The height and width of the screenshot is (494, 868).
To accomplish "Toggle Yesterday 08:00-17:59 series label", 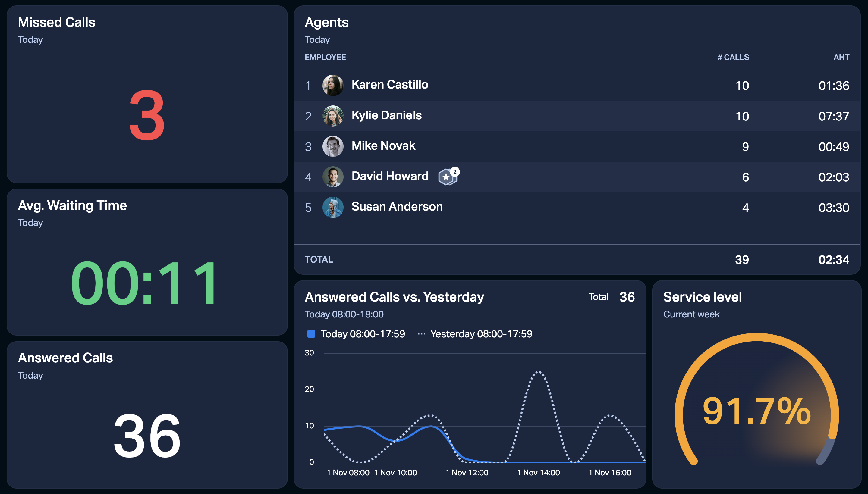I will tap(481, 334).
